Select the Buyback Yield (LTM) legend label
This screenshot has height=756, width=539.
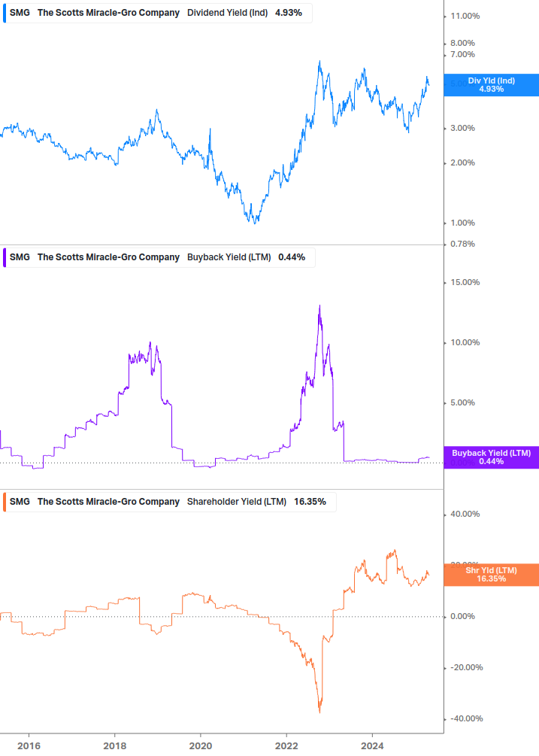tap(229, 257)
